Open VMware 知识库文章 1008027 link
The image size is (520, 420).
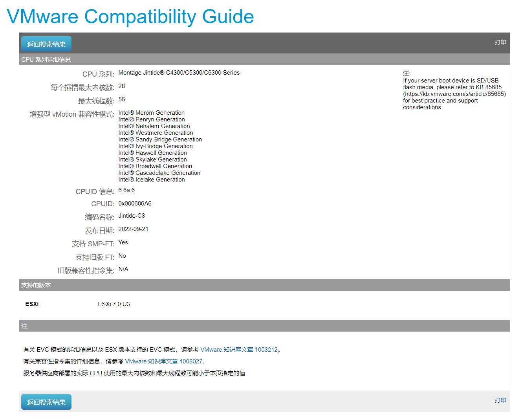pos(163,361)
